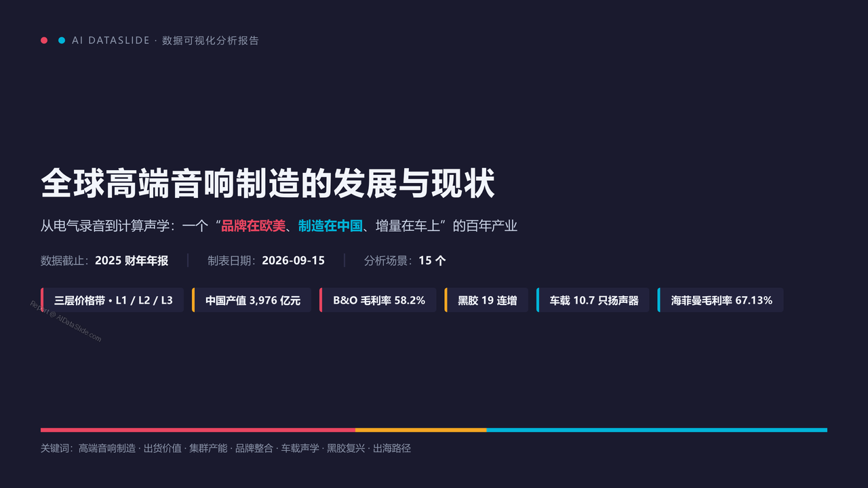Click the orange segment of the bottom bar
The width and height of the screenshot is (868, 488).
[420, 430]
